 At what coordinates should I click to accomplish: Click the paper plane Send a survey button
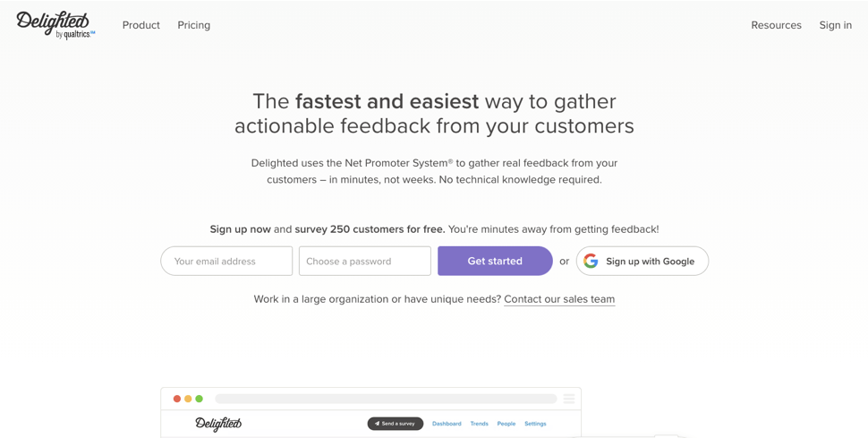(x=396, y=424)
